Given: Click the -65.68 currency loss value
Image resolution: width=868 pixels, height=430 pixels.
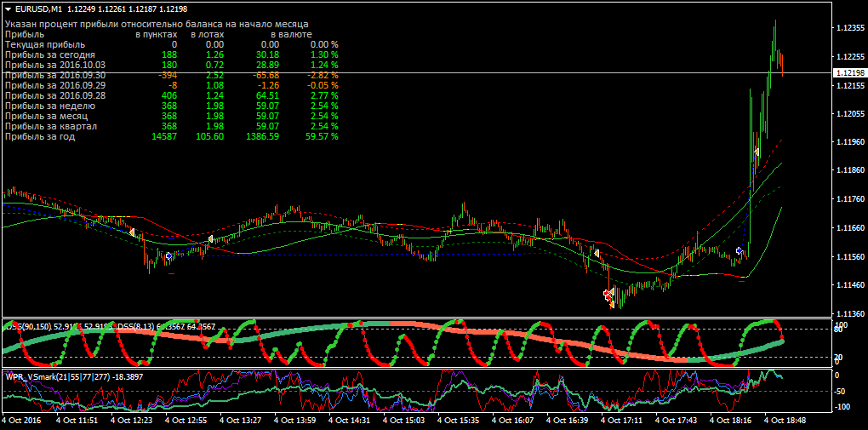Looking at the screenshot, I should click(266, 75).
